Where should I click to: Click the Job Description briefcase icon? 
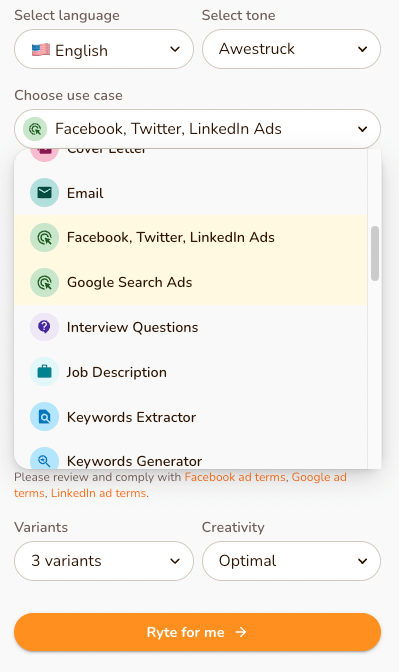tap(44, 372)
